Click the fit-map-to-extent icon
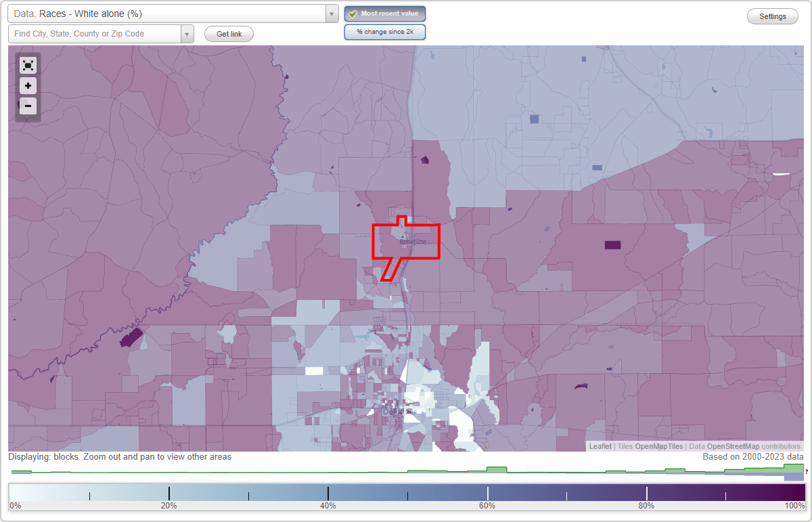Screen dimensions: 812x522 [x=28, y=65]
